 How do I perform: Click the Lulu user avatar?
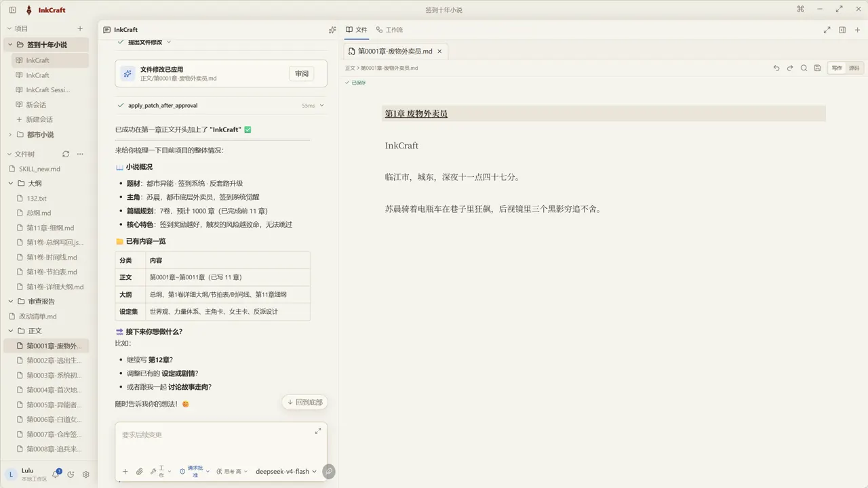11,474
